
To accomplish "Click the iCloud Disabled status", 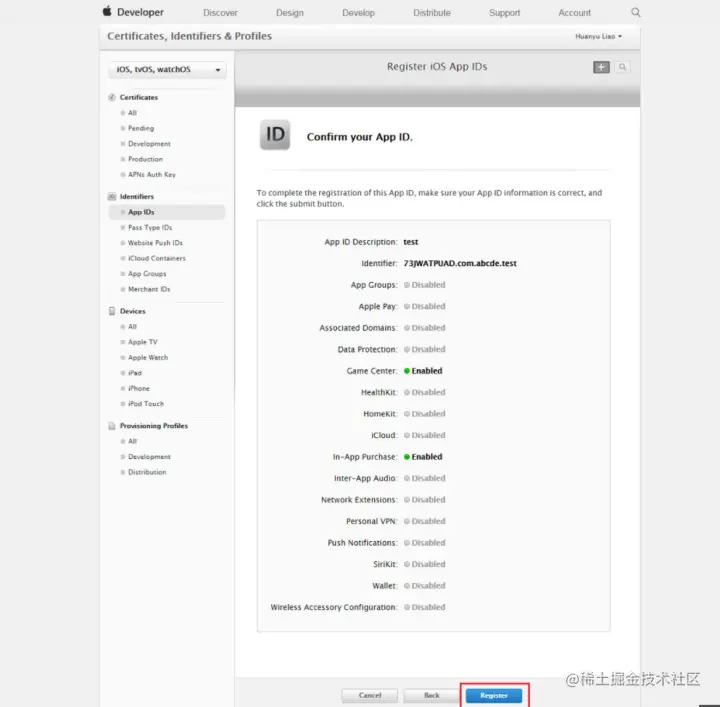I will [424, 435].
